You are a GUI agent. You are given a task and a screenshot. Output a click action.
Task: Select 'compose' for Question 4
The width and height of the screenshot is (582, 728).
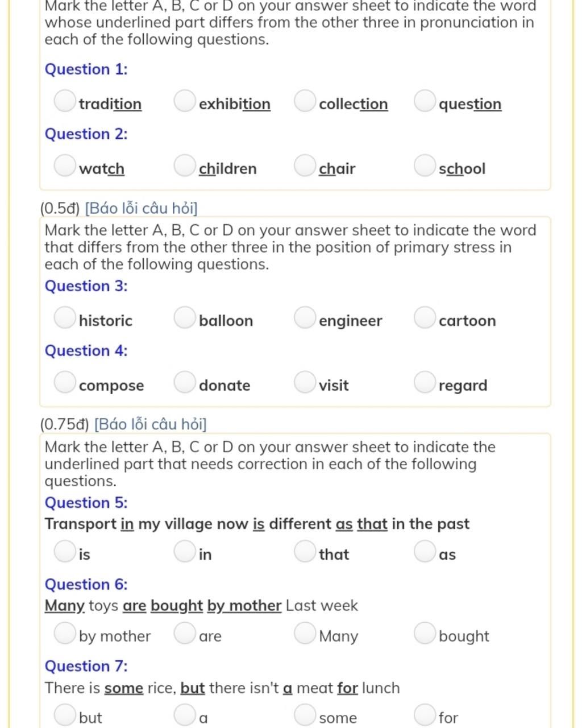click(65, 382)
